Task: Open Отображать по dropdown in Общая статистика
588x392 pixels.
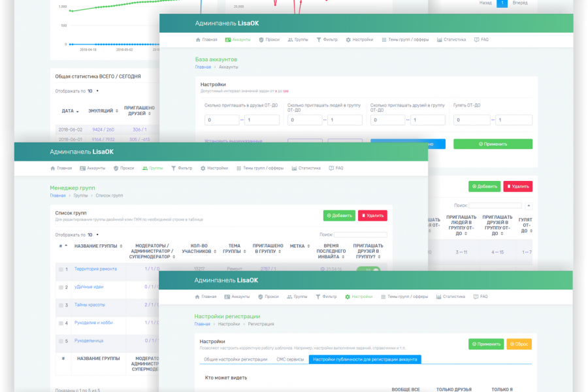Action: [x=93, y=91]
